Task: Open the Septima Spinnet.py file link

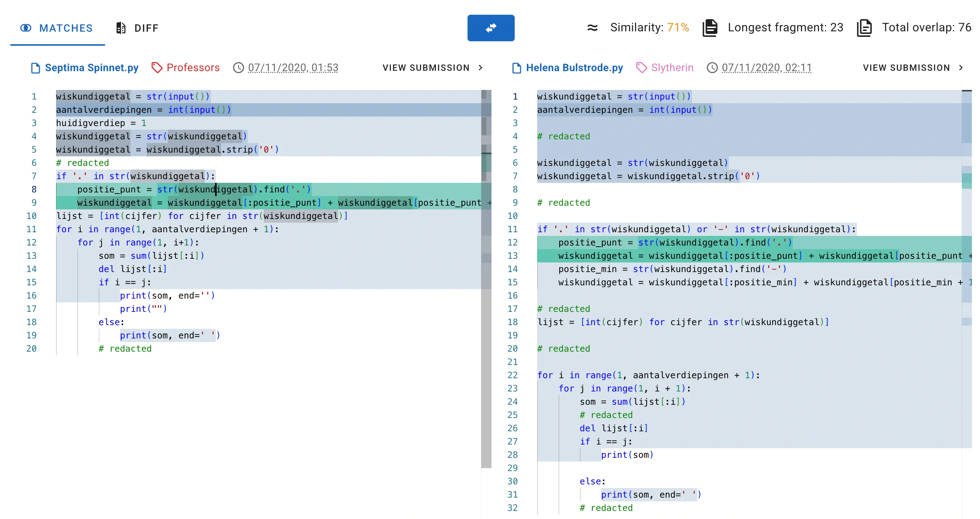Action: click(x=92, y=68)
